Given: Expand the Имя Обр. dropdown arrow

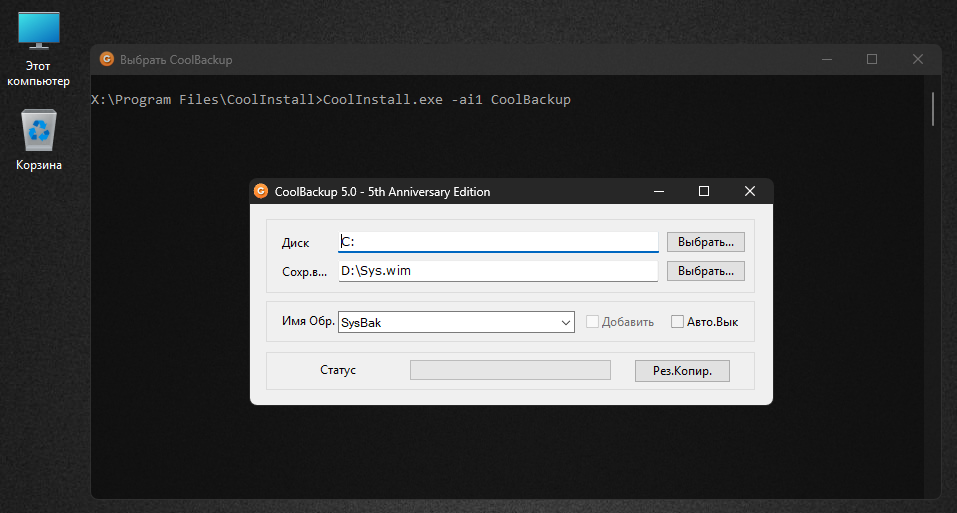Looking at the screenshot, I should [x=566, y=322].
